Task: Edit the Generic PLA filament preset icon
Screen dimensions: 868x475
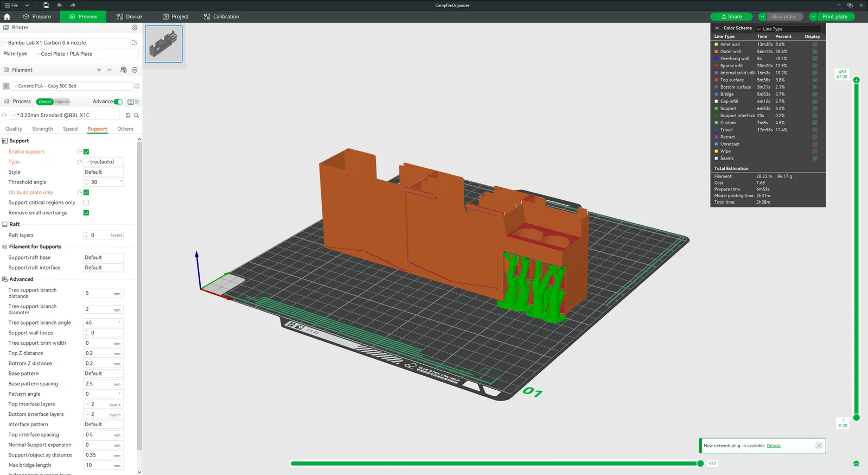Action: pyautogui.click(x=137, y=86)
